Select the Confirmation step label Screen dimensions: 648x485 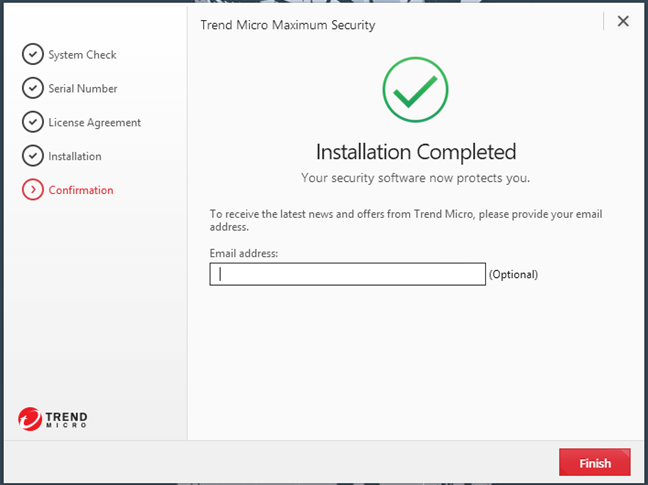[x=81, y=190]
